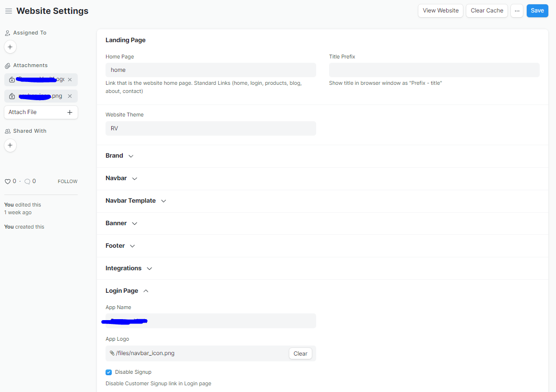Image resolution: width=556 pixels, height=392 pixels.
Task: Click the View Website button
Action: click(x=440, y=11)
